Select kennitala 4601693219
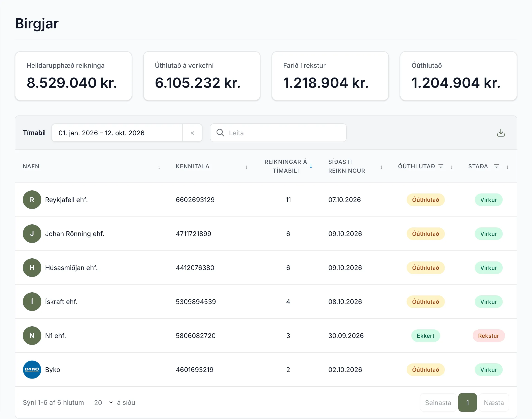 (x=195, y=370)
